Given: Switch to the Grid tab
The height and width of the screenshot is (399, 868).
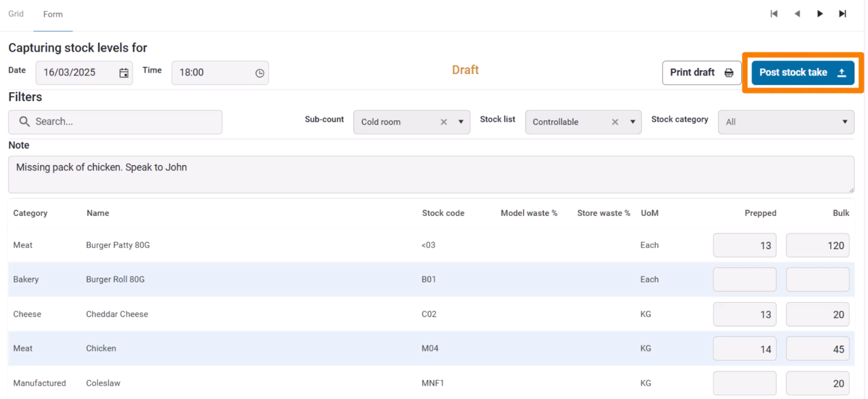Looking at the screenshot, I should point(16,14).
